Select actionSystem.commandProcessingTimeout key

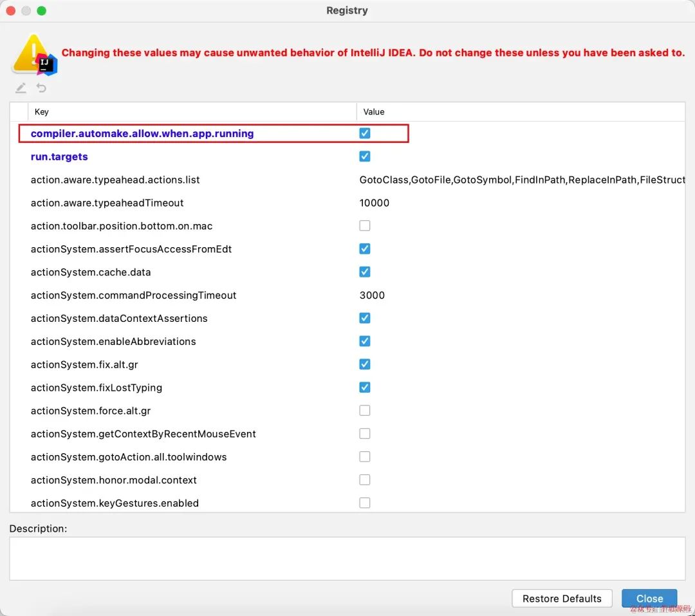click(133, 295)
